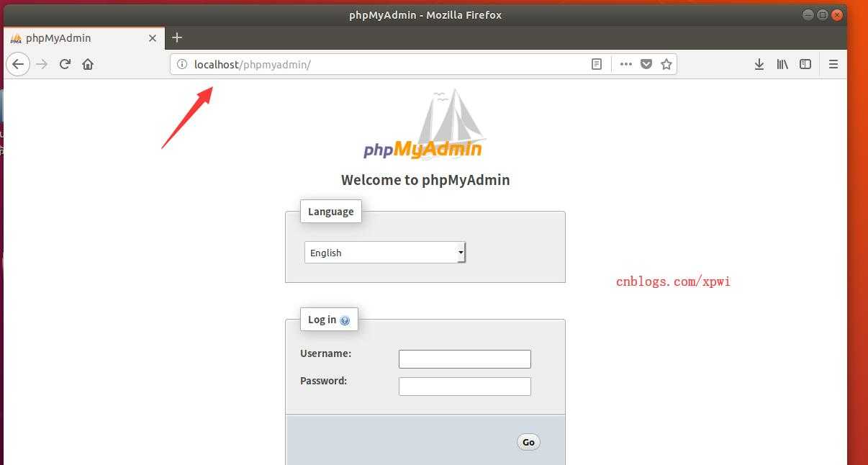The height and width of the screenshot is (465, 868).
Task: Show site information icon in address bar
Action: 182,64
